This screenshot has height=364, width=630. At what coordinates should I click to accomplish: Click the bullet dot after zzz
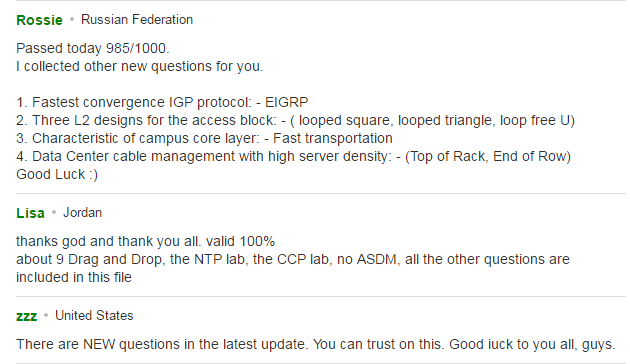(x=46, y=315)
